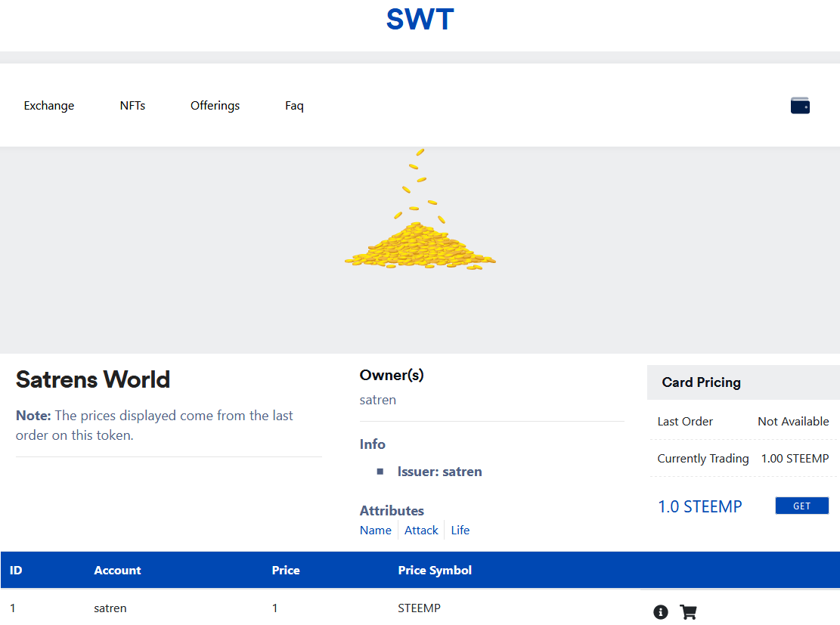The height and width of the screenshot is (625, 840).
Task: Select the satren account table row
Action: [x=420, y=608]
